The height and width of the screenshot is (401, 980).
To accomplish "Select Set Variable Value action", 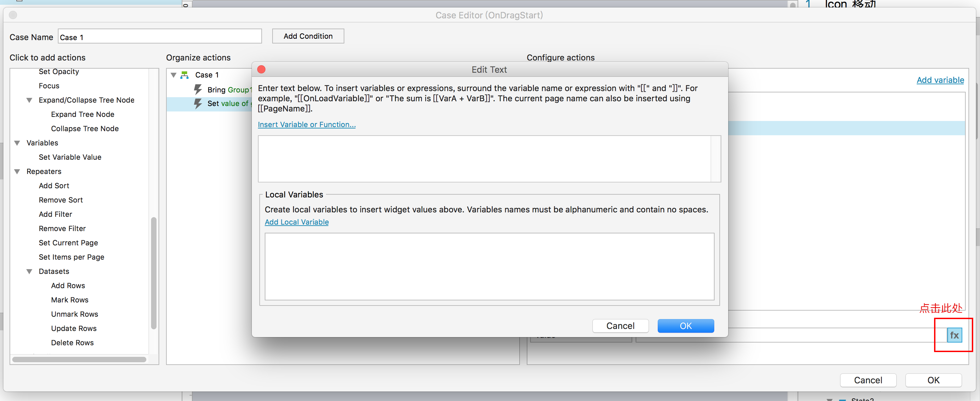I will (70, 157).
